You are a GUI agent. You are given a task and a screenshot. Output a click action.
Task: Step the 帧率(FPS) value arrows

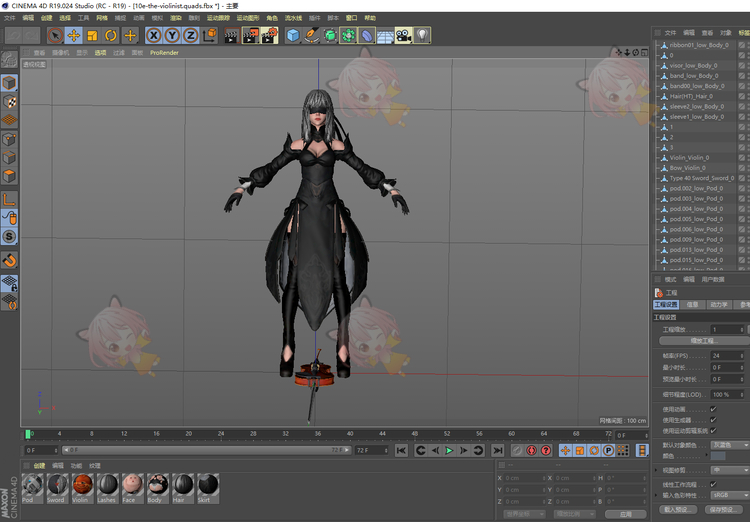coord(742,355)
